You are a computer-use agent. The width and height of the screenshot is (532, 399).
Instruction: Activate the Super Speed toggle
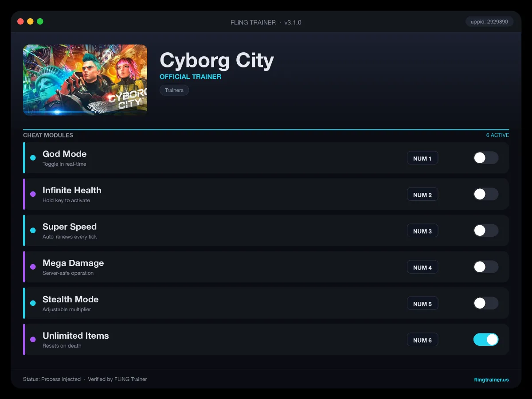point(486,231)
